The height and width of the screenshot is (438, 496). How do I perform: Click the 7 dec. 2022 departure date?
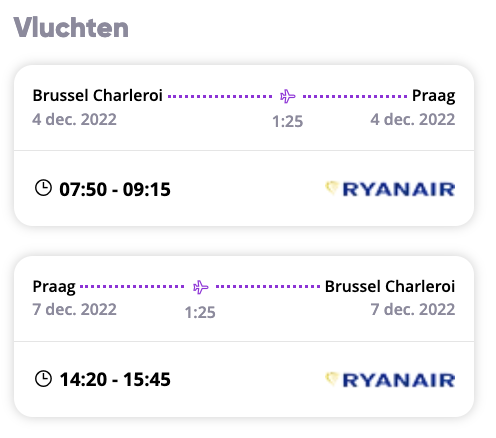(74, 310)
